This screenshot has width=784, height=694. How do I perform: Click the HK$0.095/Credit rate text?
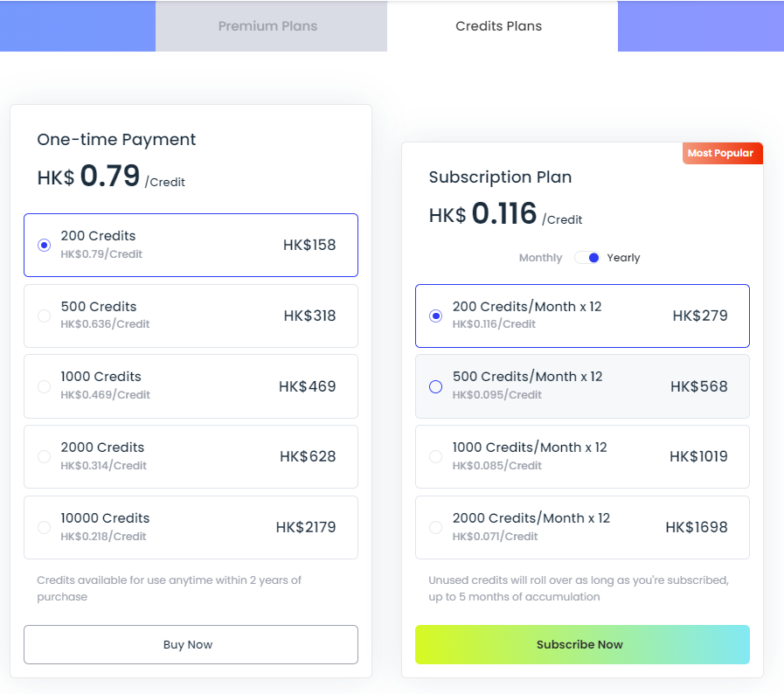click(497, 395)
